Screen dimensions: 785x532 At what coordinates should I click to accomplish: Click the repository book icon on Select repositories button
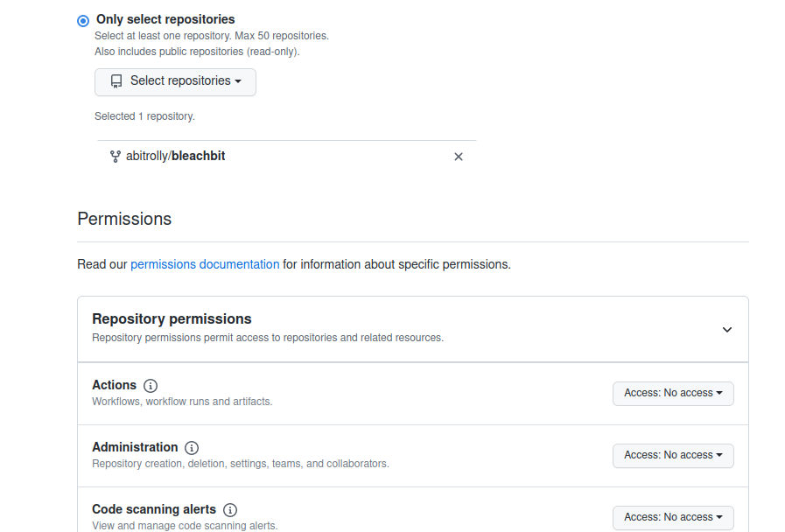[x=116, y=81]
